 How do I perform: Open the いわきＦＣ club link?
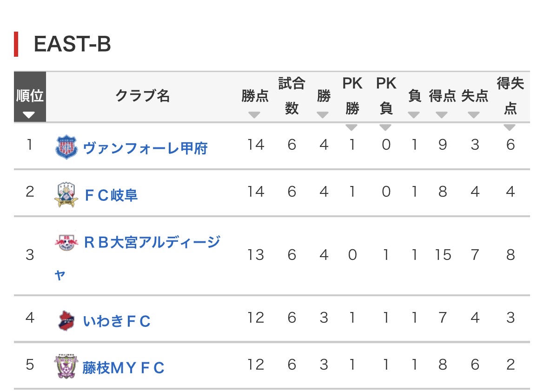coord(117,321)
